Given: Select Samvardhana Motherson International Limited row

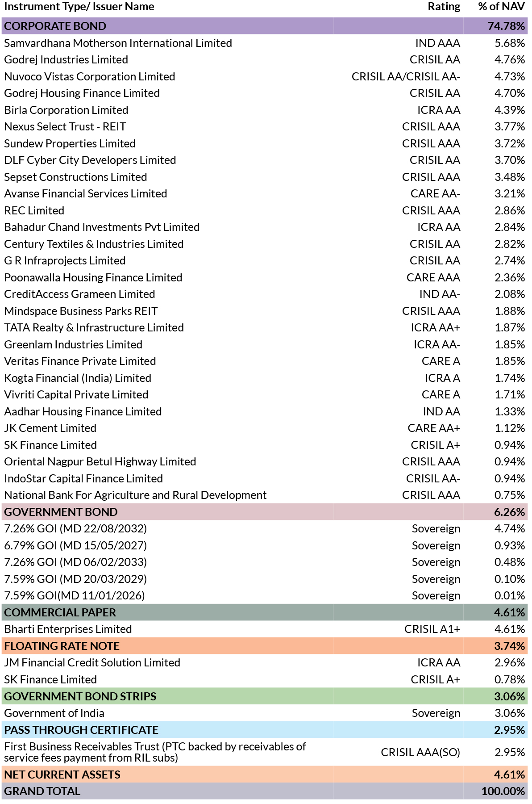Looking at the screenshot, I should point(118,43).
